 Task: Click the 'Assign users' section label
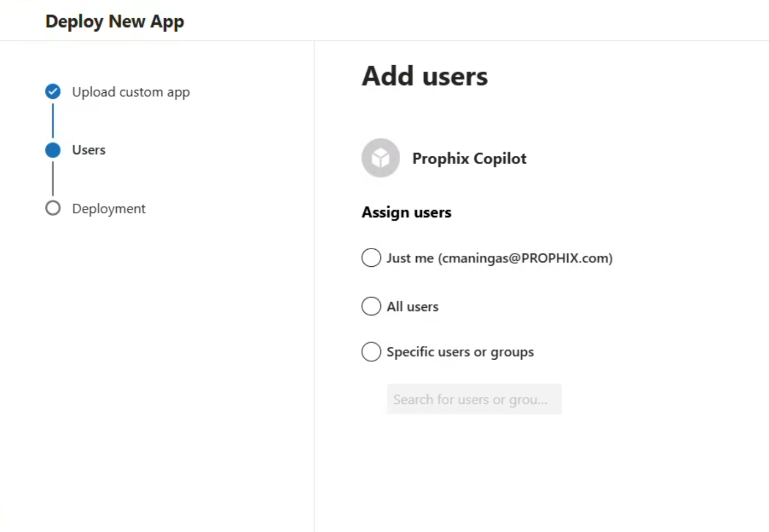pyautogui.click(x=406, y=212)
